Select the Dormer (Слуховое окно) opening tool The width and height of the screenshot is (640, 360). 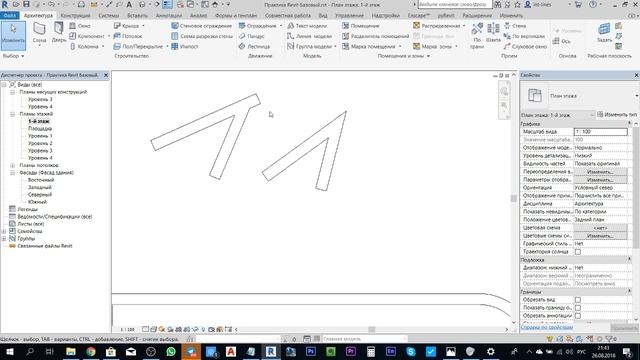pos(525,47)
